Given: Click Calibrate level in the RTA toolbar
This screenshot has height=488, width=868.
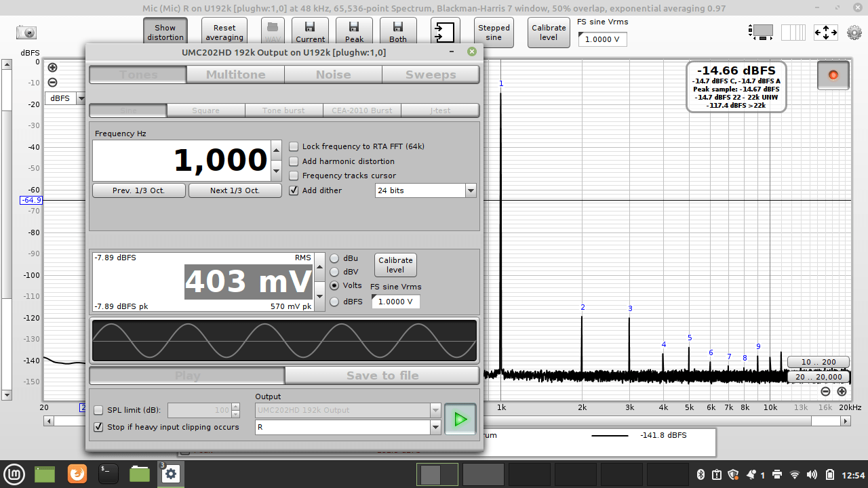Looking at the screenshot, I should (x=549, y=33).
